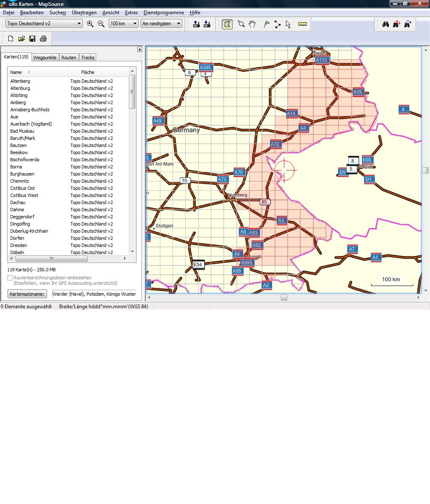Screen dimensions: 430x504
Task: Select the arrow Selection tool
Action: [x=288, y=24]
